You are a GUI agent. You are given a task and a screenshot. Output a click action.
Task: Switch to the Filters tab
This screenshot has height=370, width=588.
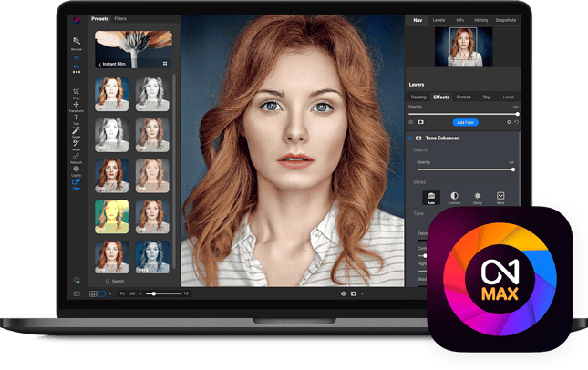pyautogui.click(x=120, y=19)
